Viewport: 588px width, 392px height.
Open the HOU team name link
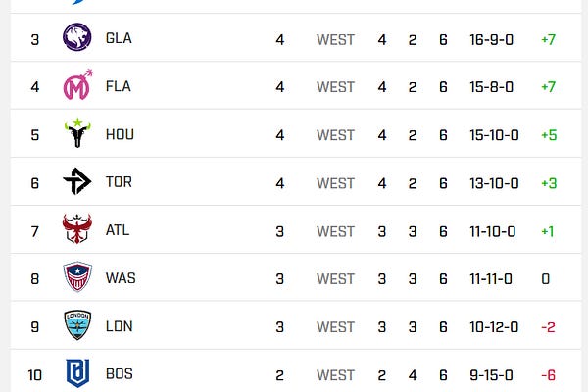tap(120, 134)
